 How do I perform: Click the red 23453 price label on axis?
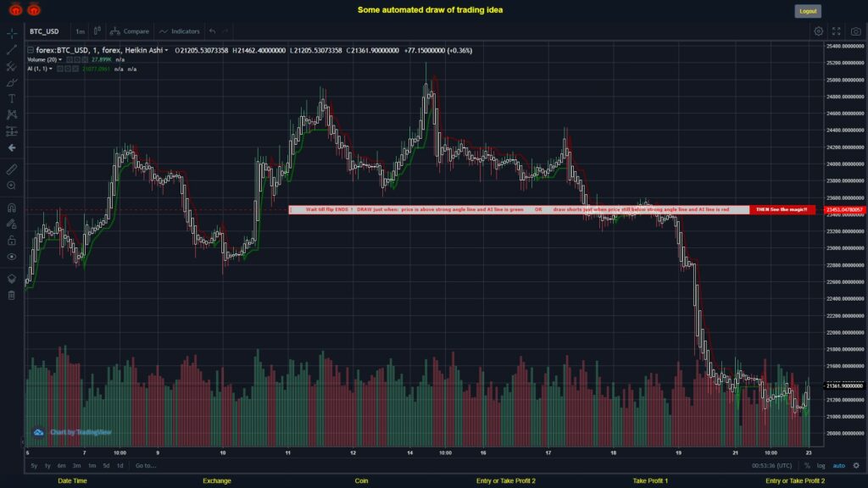(845, 210)
